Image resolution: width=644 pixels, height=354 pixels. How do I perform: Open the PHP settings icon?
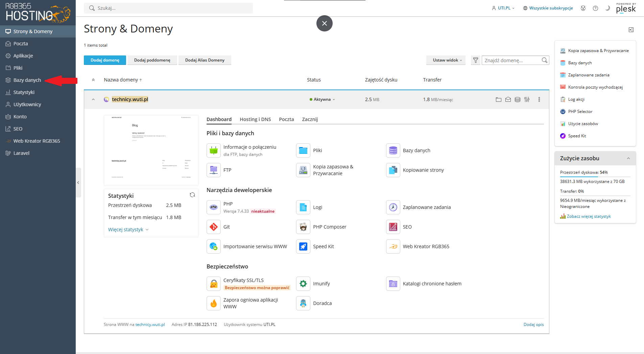coord(214,207)
